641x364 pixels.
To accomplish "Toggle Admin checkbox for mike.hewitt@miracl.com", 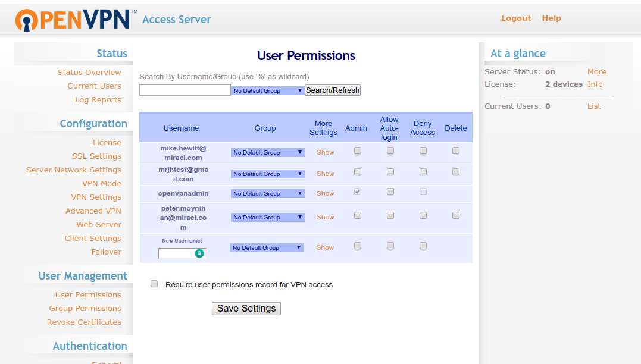I will (358, 150).
